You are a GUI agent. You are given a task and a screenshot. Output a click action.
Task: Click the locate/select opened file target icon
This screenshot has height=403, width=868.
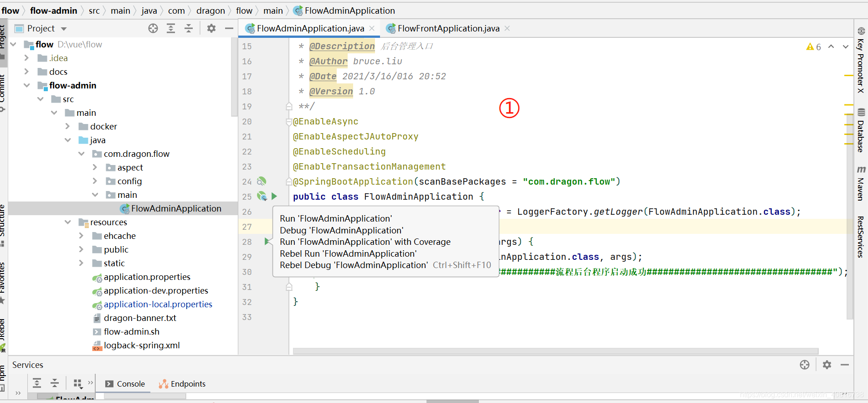click(153, 28)
